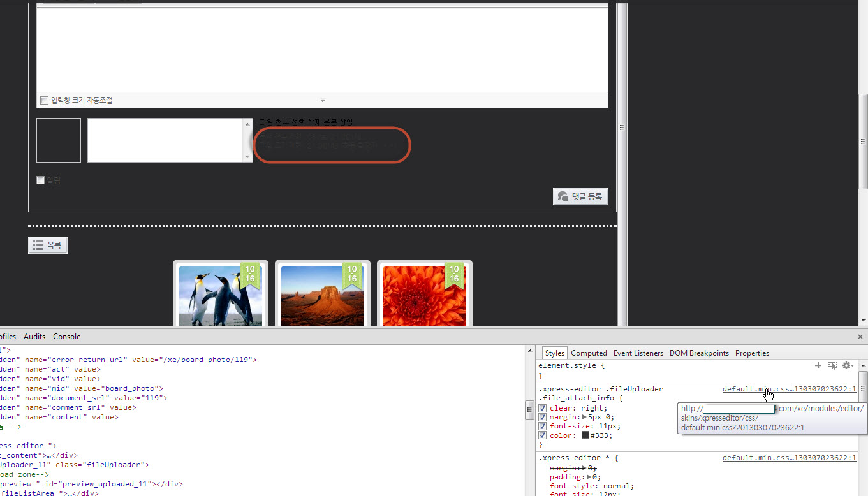
Task: Open the penguins photo thumbnail
Action: click(x=221, y=296)
